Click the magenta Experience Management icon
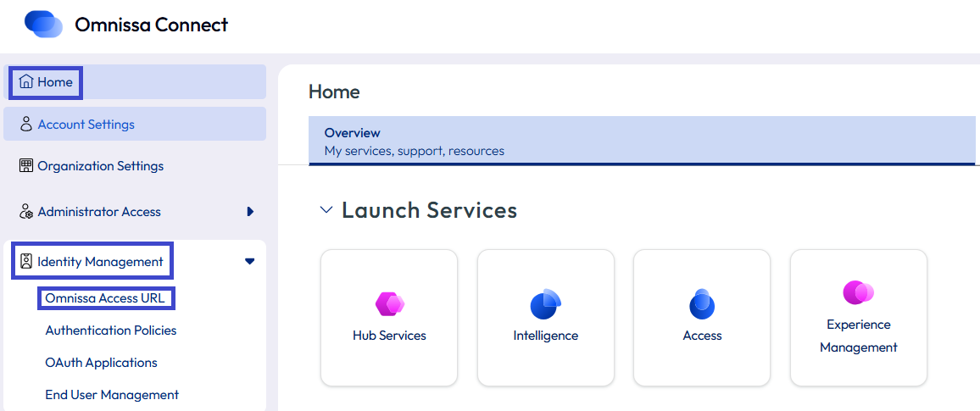Screen dimensions: 980x411 [x=858, y=292]
